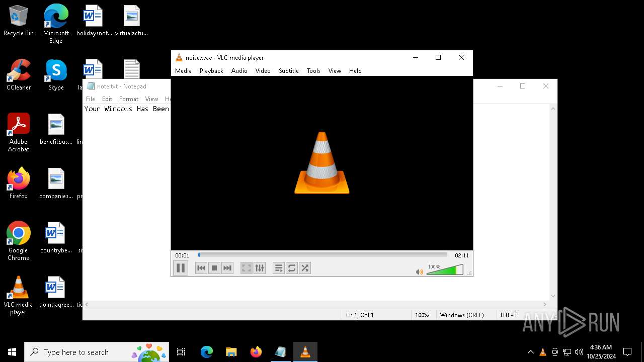Image resolution: width=644 pixels, height=362 pixels.
Task: Toggle VLC fullscreen mode
Action: pos(247,268)
